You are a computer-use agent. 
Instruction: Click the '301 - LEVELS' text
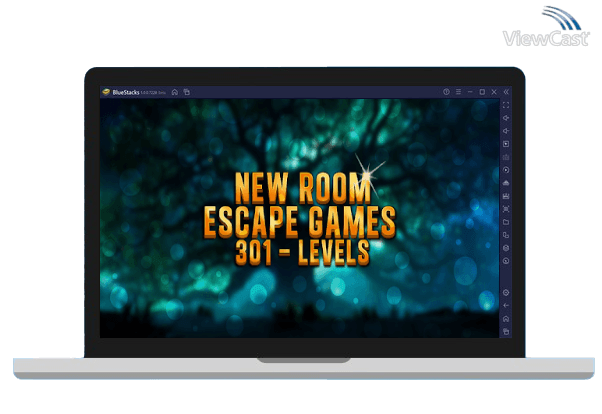tap(303, 253)
